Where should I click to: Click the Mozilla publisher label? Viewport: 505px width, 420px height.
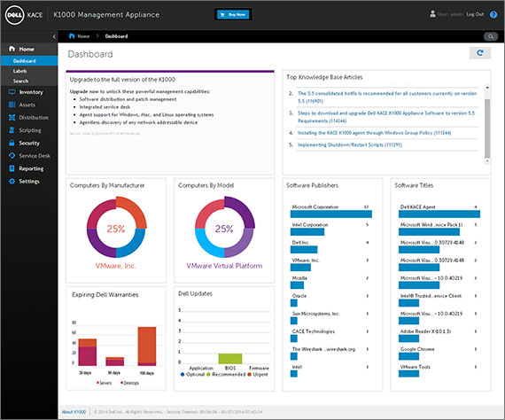(299, 278)
